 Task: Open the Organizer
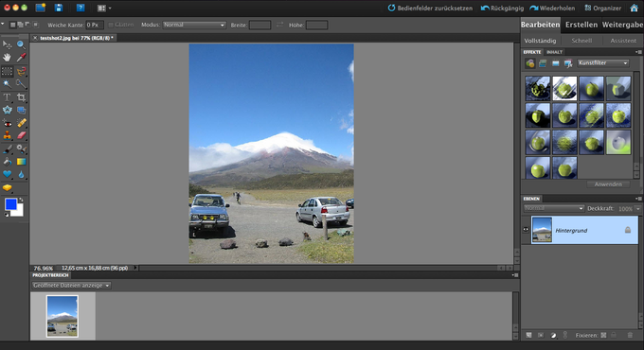point(602,8)
